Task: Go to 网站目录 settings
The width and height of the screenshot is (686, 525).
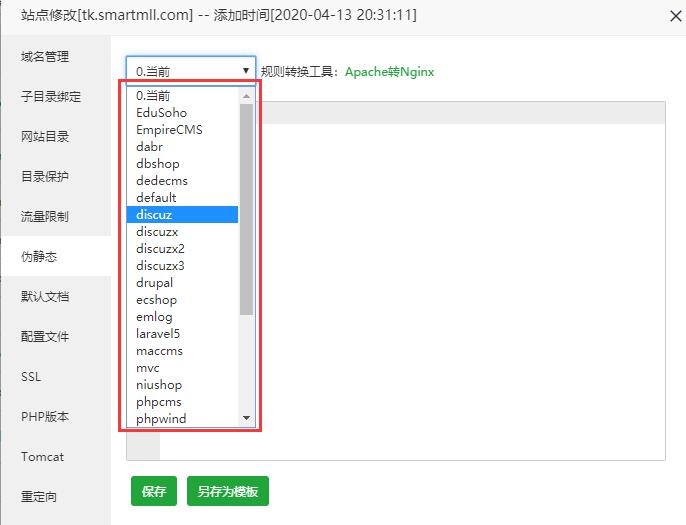Action: tap(45, 137)
